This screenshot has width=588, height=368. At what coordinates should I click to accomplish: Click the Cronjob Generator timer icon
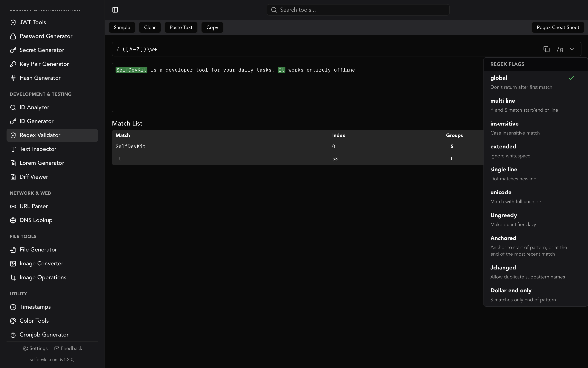[x=13, y=335]
